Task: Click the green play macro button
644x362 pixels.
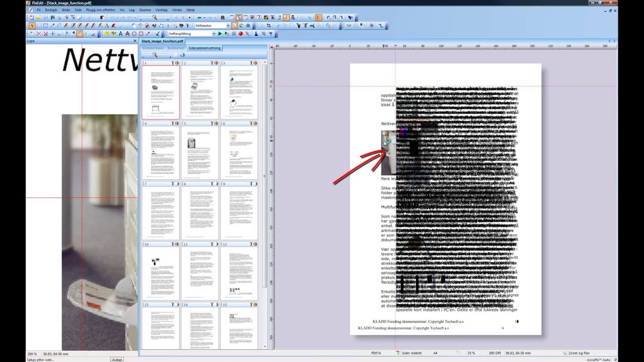Action: click(x=220, y=34)
